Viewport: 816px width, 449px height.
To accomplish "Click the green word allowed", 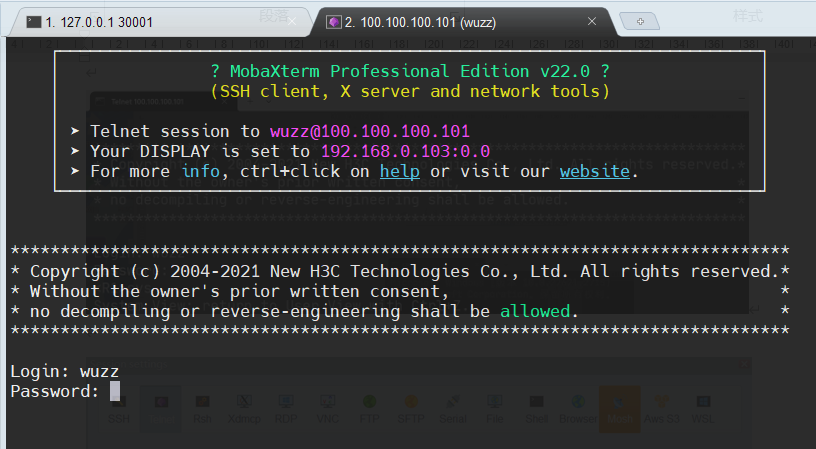I will 535,311.
